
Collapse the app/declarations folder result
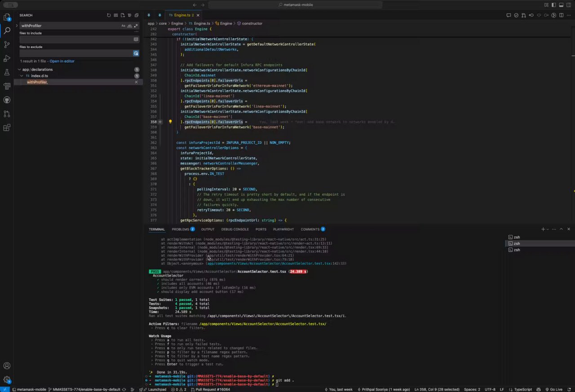[19, 70]
